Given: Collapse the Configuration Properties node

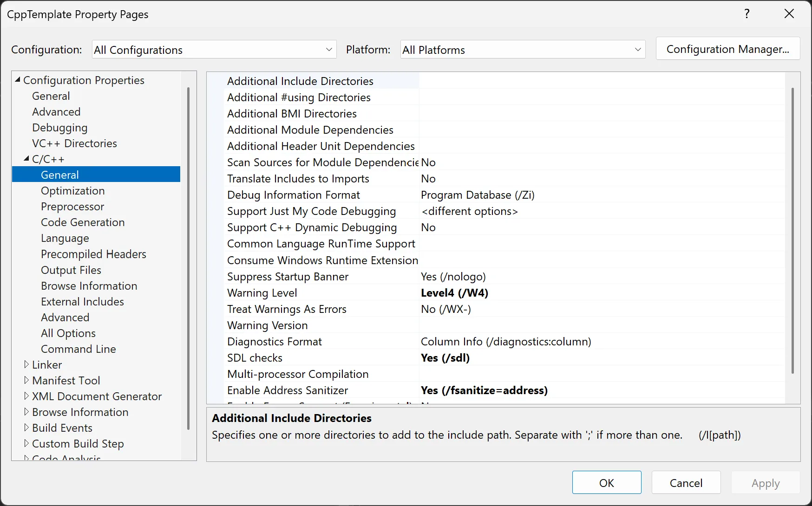Looking at the screenshot, I should point(18,80).
